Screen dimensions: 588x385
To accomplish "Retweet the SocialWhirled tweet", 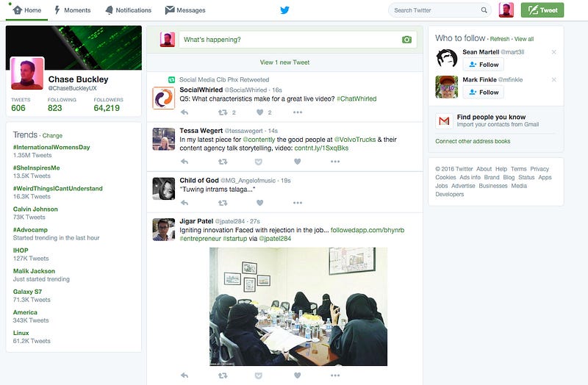I will [x=223, y=112].
